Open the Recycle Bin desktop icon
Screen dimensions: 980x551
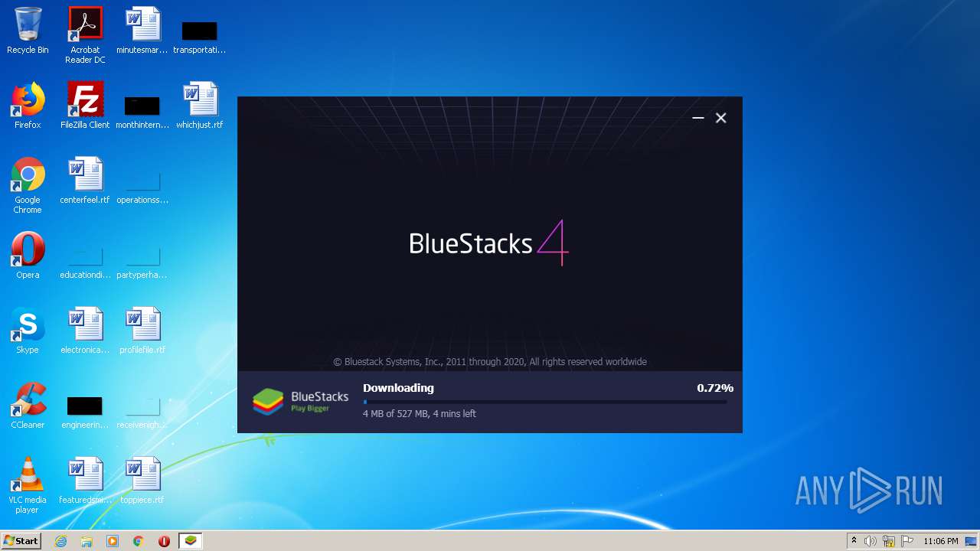coord(28,31)
